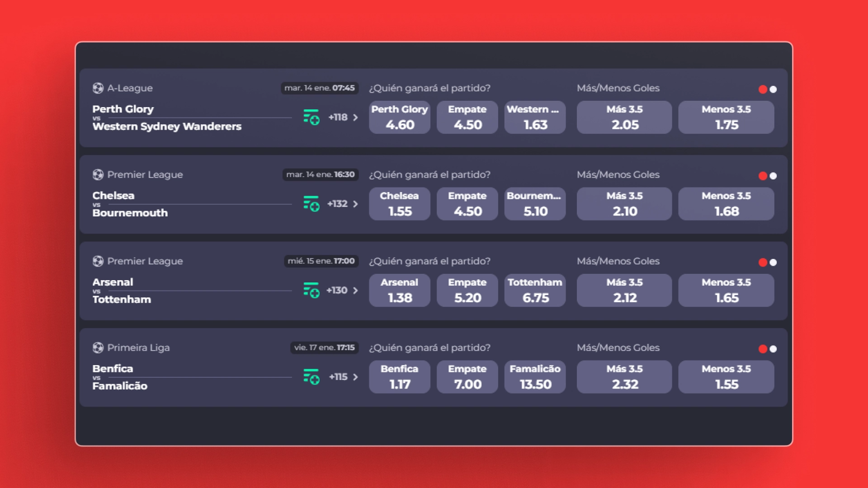868x488 pixels.
Task: Select white pagination dot in Benfica row
Action: pyautogui.click(x=773, y=349)
